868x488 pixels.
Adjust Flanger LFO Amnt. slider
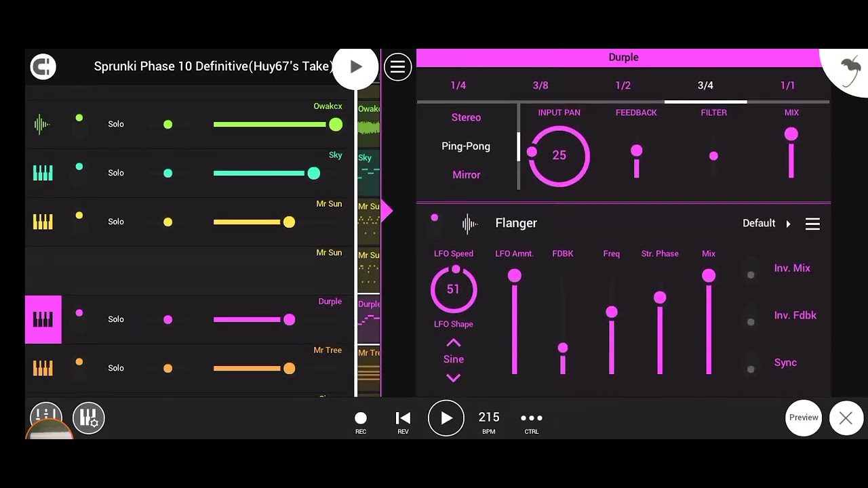click(x=515, y=322)
